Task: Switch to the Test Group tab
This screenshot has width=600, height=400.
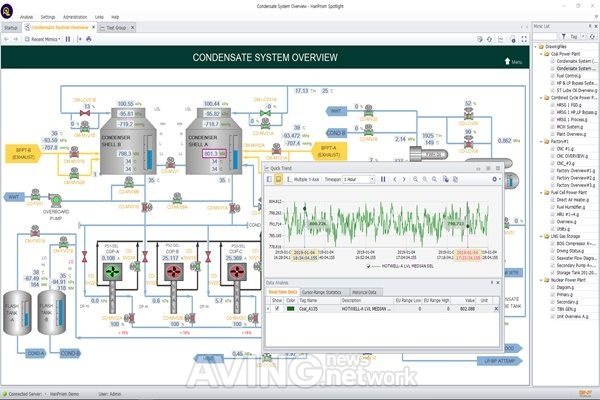Action: pyautogui.click(x=116, y=28)
